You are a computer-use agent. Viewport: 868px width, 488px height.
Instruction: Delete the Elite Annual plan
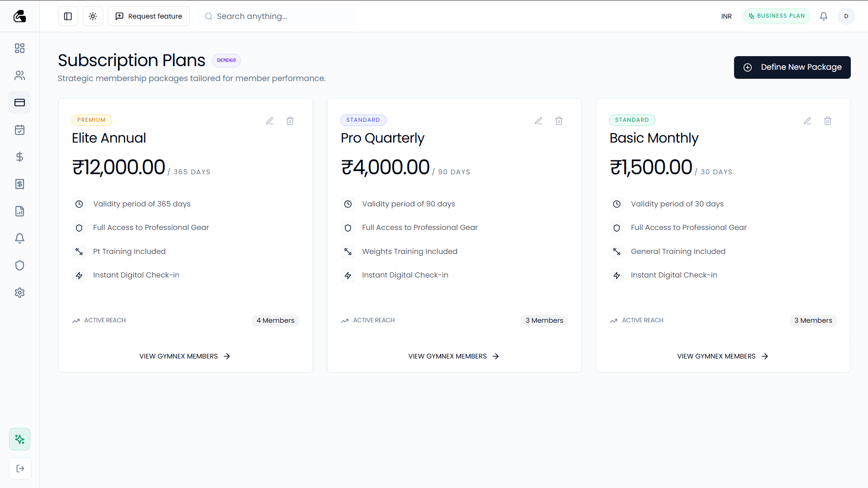[290, 121]
